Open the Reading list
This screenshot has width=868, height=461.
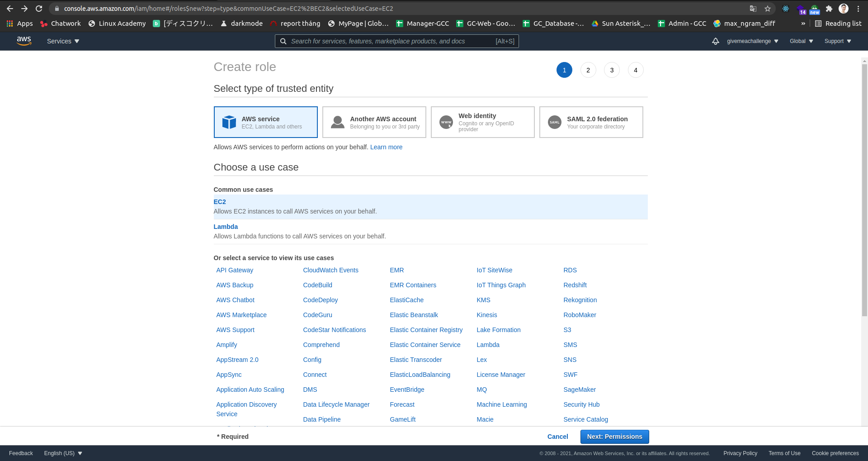[x=838, y=23]
